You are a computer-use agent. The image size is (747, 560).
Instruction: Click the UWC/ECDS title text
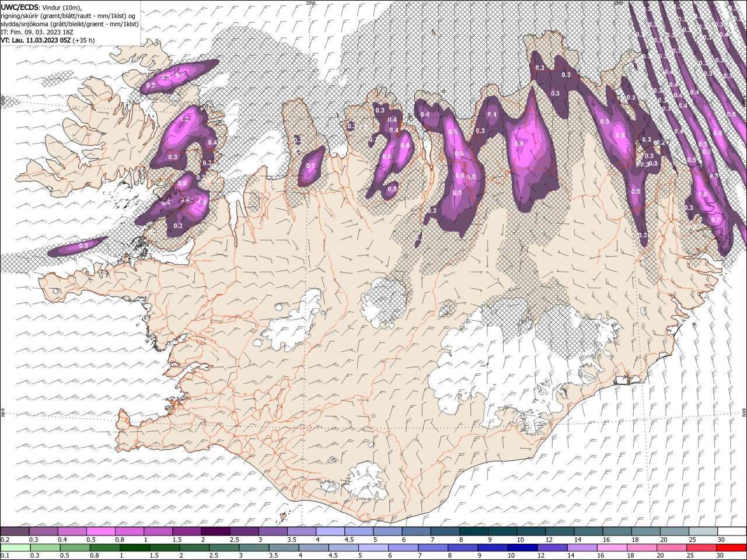[20, 7]
